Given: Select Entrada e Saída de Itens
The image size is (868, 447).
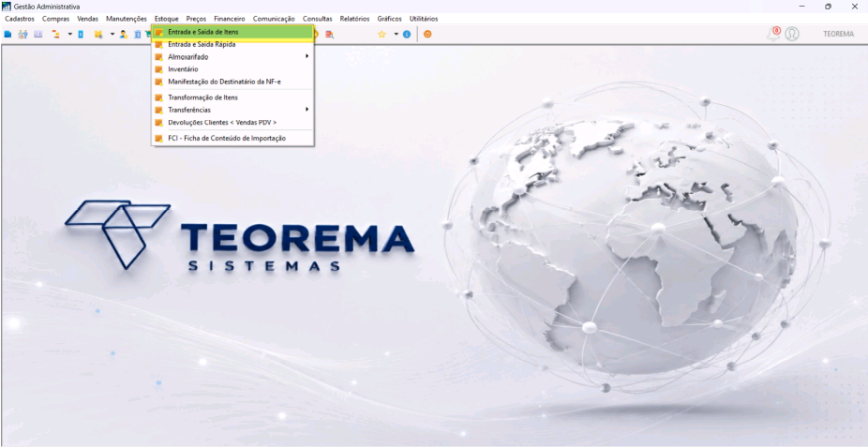Looking at the screenshot, I should (x=232, y=32).
